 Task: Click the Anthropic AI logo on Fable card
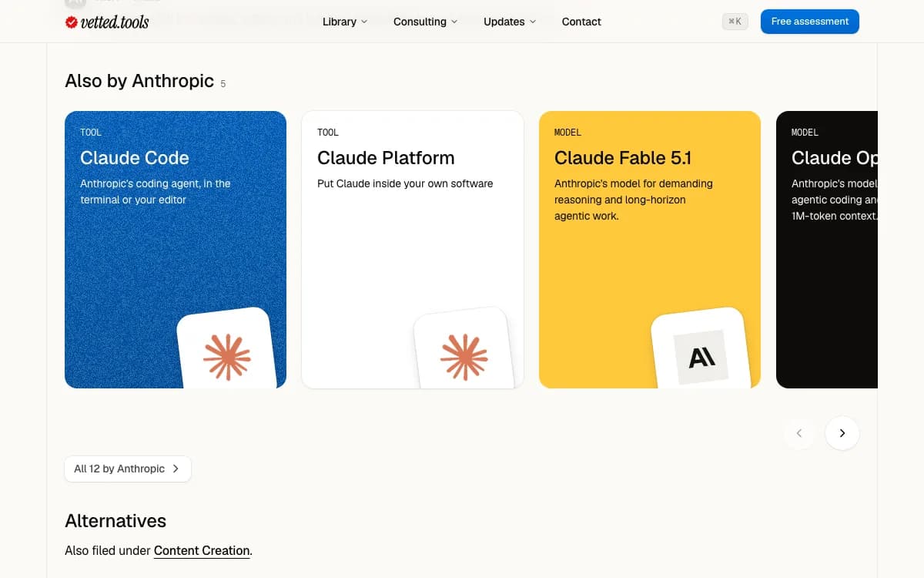[x=701, y=357]
